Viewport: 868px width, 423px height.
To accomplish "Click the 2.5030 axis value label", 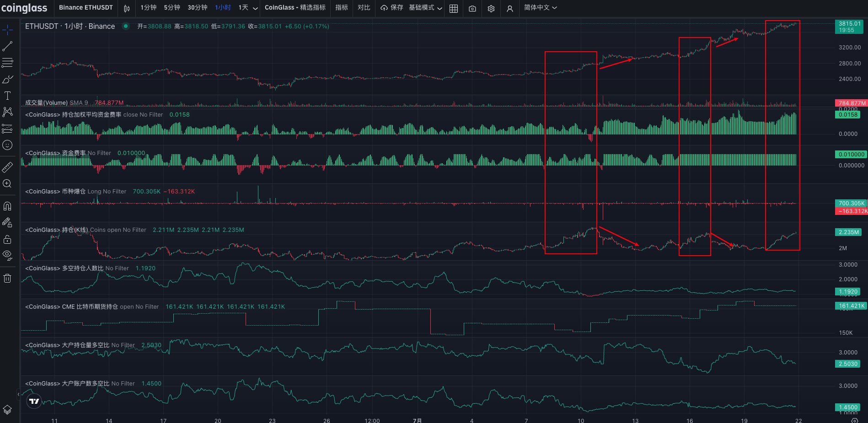I will pyautogui.click(x=848, y=364).
